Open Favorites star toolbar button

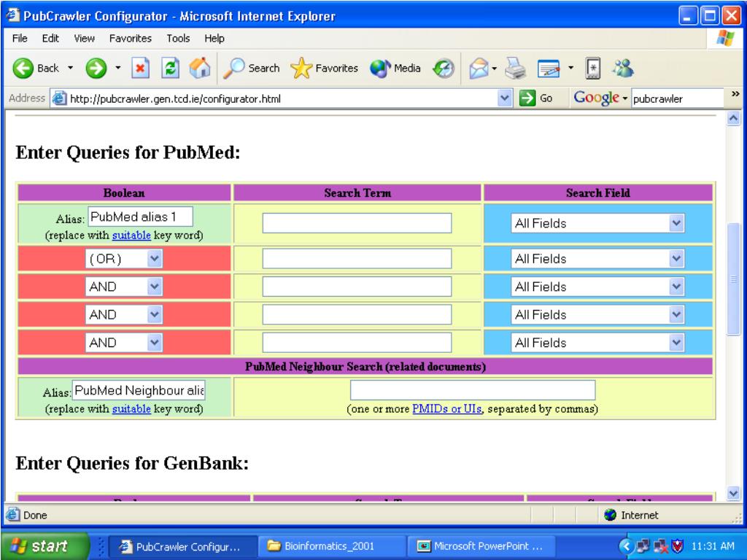coord(324,68)
